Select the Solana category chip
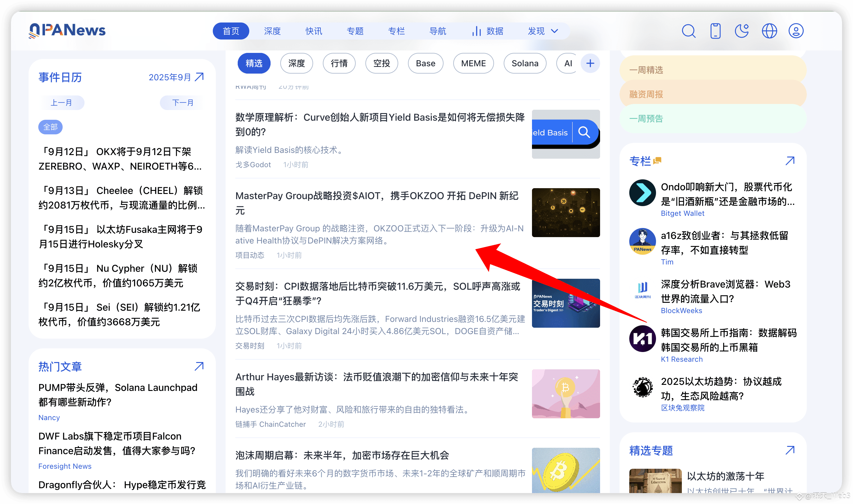 tap(525, 63)
